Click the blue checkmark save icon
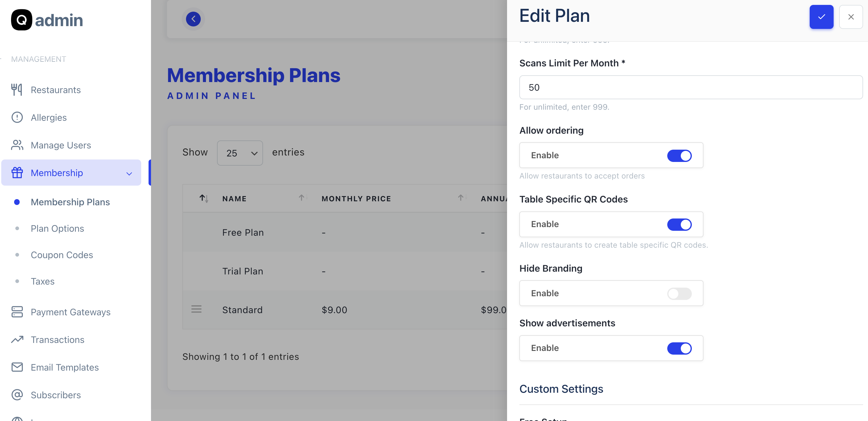The width and height of the screenshot is (868, 421). 821,17
